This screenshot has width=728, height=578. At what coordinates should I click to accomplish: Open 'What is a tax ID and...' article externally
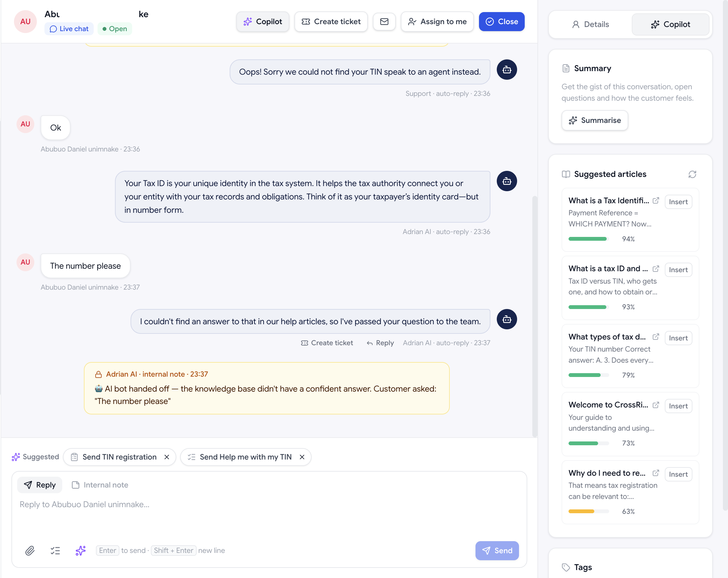(656, 269)
